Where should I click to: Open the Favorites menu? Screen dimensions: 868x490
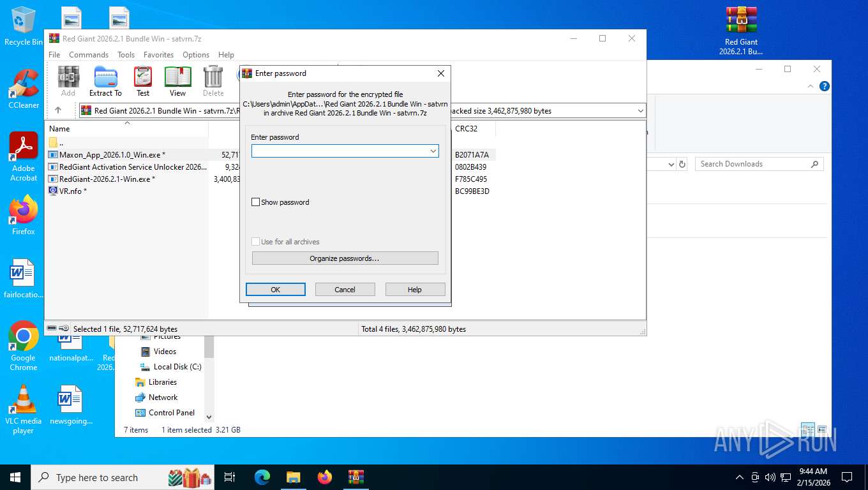(x=158, y=55)
